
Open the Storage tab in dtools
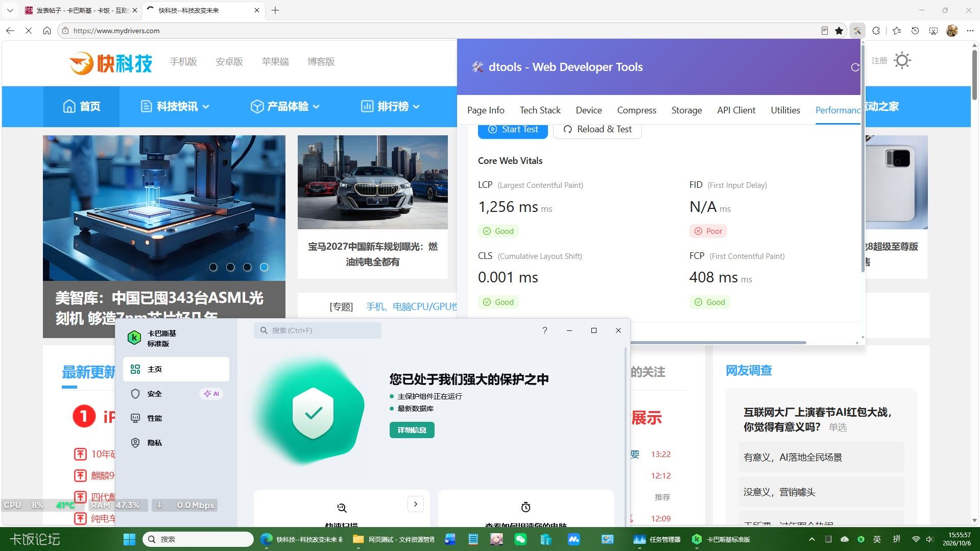click(686, 110)
